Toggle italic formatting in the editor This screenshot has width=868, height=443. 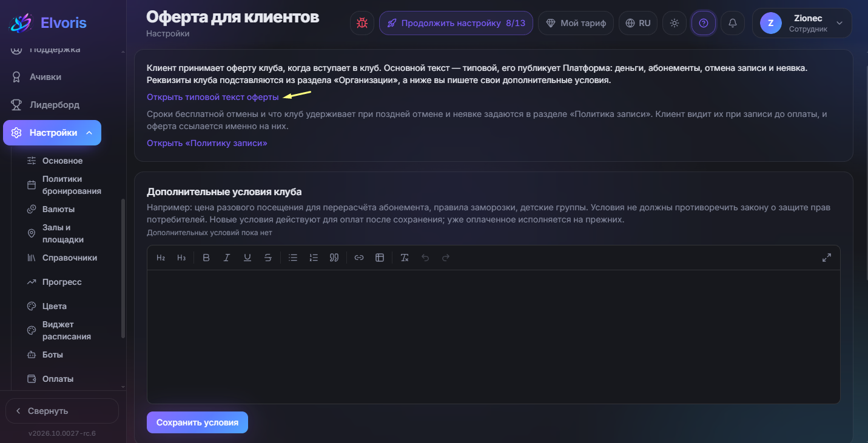[x=227, y=258]
